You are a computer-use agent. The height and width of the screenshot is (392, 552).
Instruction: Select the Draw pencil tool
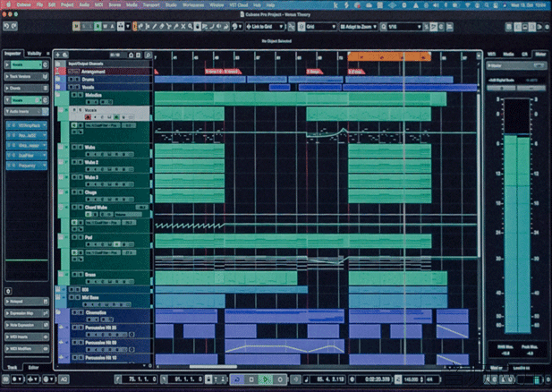[x=155, y=27]
